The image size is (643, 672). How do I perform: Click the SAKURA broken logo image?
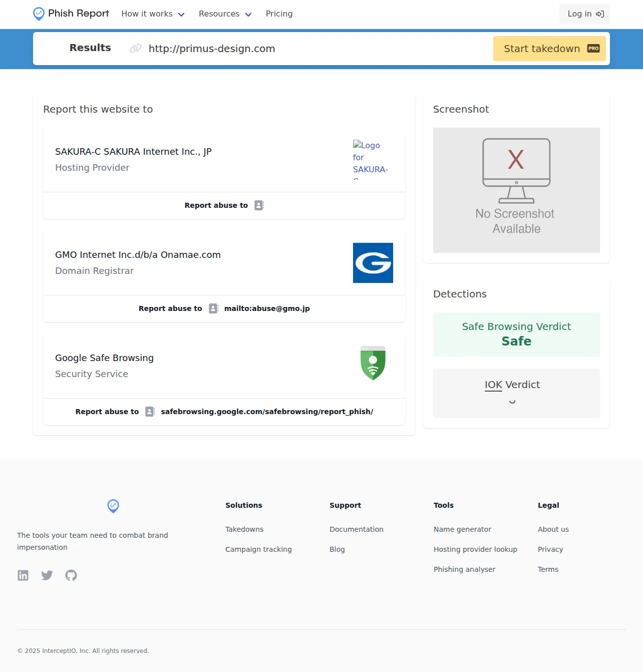coord(373,160)
